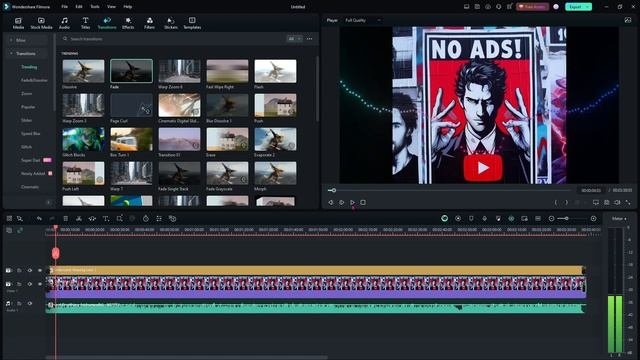This screenshot has height=360, width=640.
Task: Open the File menu
Action: pyautogui.click(x=64, y=7)
